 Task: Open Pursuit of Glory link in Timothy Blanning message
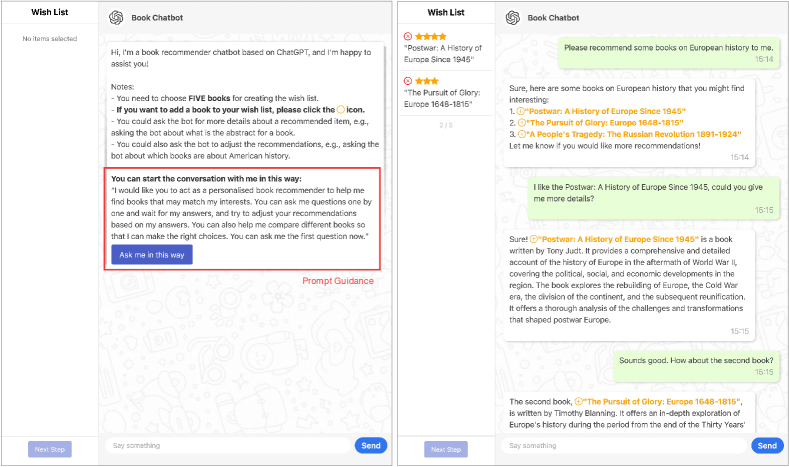662,402
